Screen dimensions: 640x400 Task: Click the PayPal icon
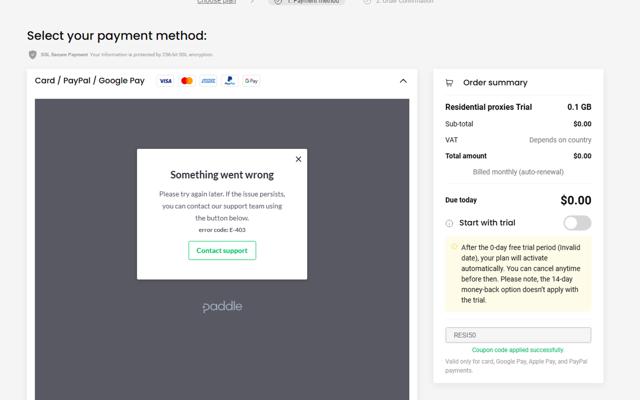pyautogui.click(x=230, y=81)
